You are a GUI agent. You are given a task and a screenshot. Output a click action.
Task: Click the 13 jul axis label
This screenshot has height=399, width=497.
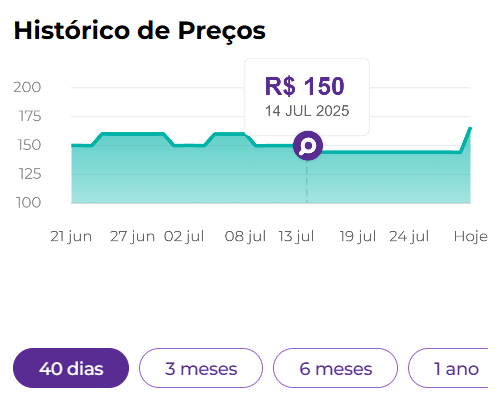point(296,236)
